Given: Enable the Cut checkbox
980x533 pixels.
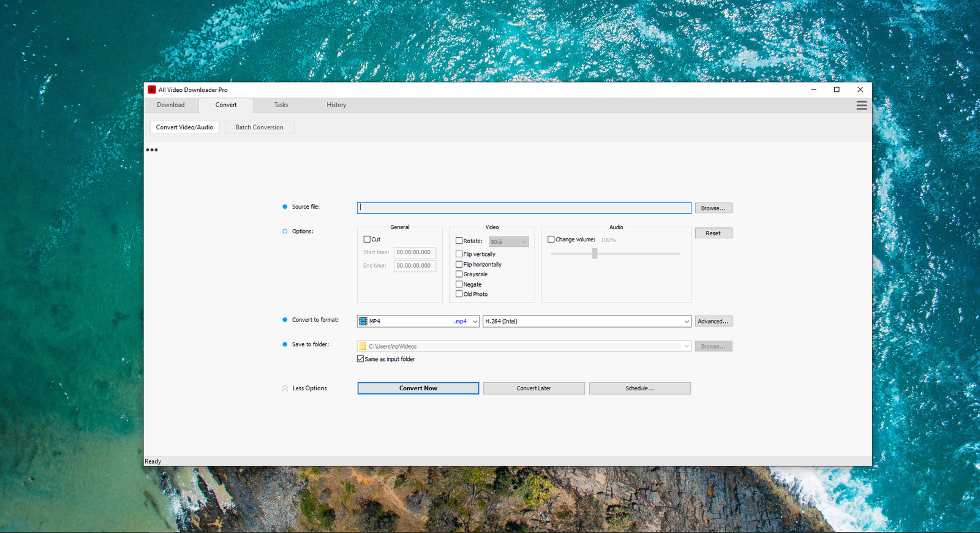Looking at the screenshot, I should [x=367, y=240].
